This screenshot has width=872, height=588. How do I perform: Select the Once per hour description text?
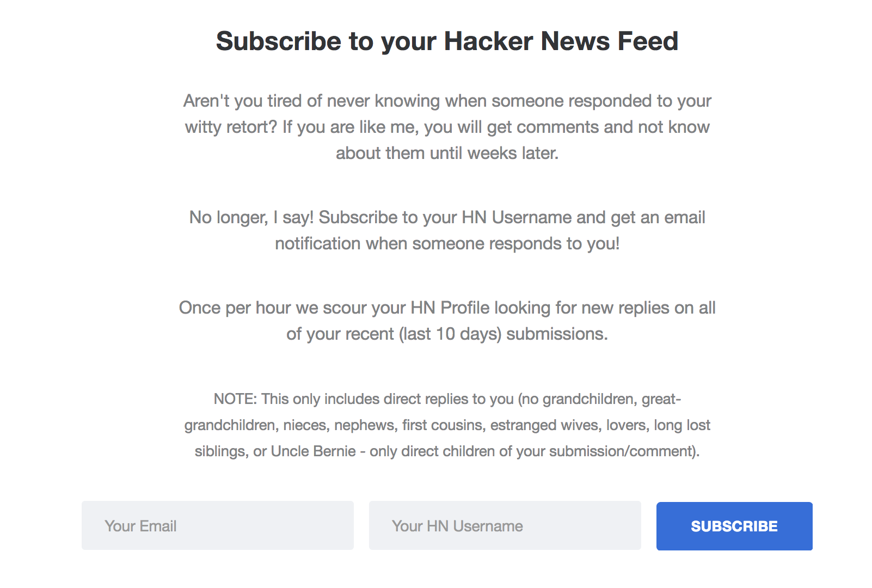[446, 320]
